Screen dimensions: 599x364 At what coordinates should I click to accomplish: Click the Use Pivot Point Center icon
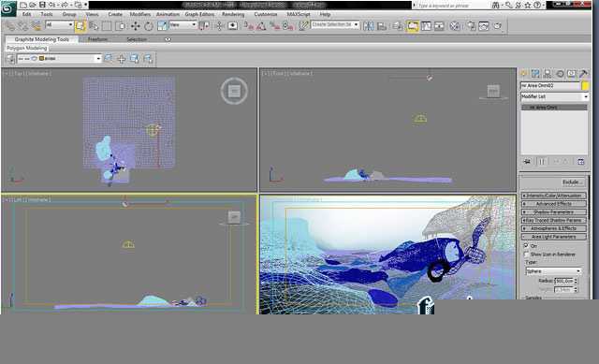204,26
